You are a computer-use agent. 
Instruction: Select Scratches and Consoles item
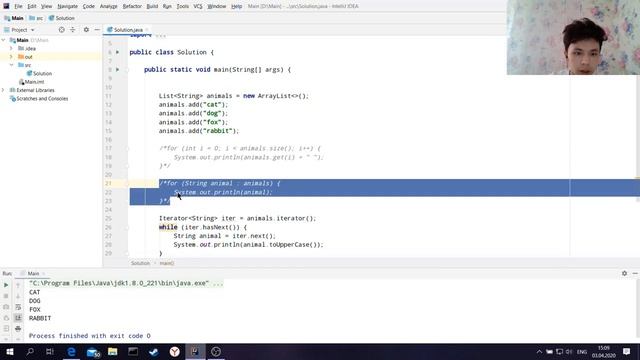(x=39, y=98)
